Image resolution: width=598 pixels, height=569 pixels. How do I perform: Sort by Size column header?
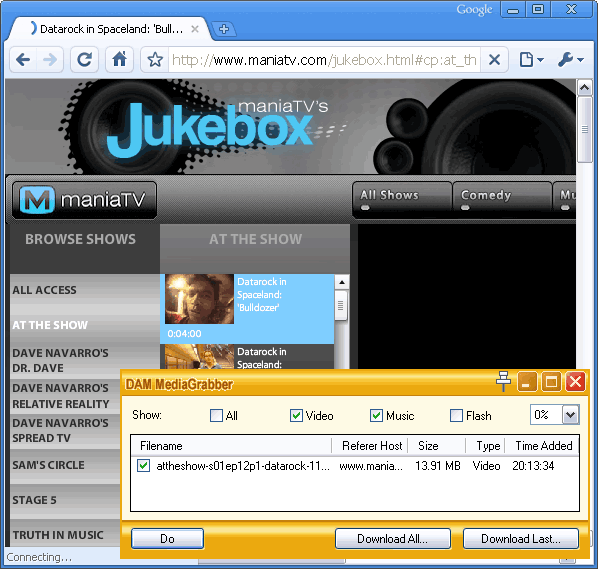437,446
